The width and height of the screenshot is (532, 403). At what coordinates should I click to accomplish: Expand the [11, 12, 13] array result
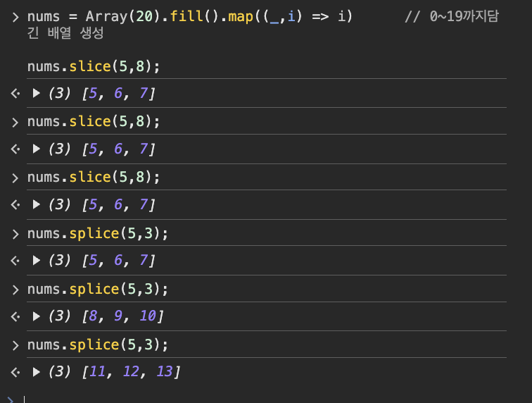coord(37,372)
